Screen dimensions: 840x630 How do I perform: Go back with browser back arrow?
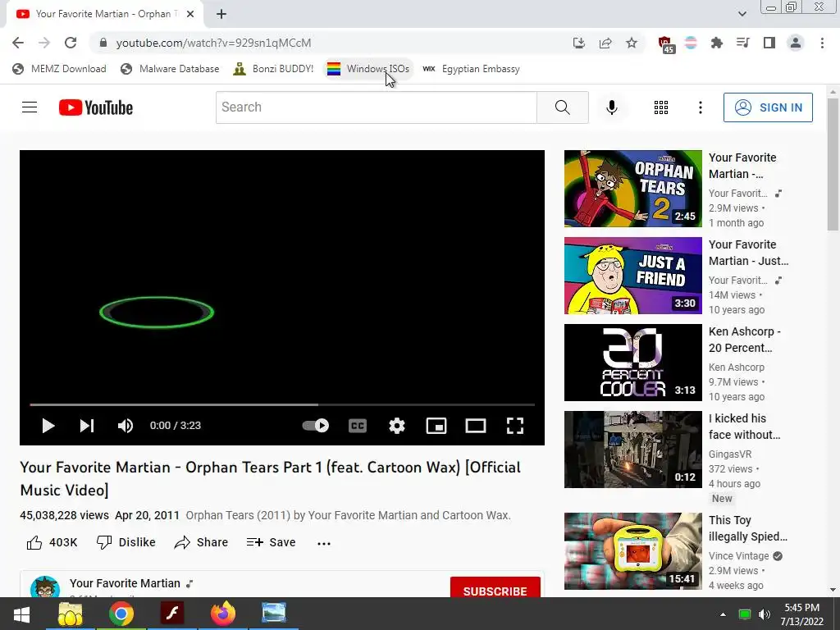point(18,43)
